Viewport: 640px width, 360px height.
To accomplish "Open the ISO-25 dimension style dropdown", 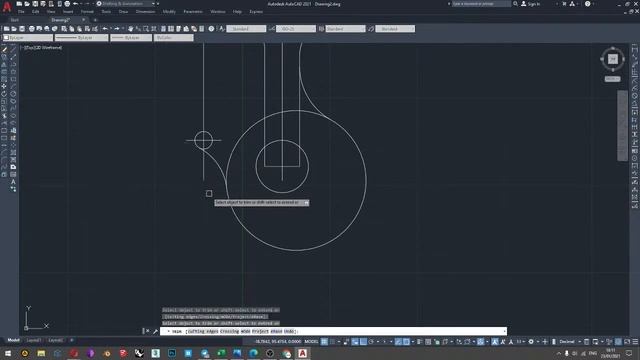I will pyautogui.click(x=296, y=29).
